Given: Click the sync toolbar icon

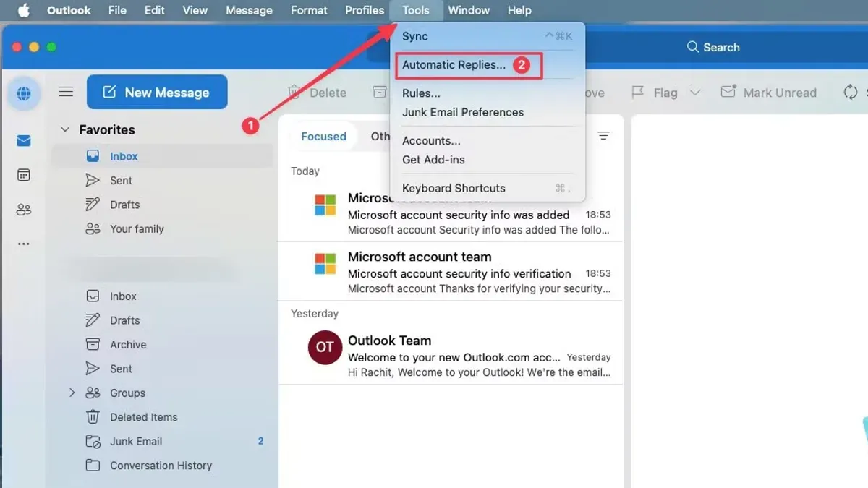Looking at the screenshot, I should click(851, 93).
